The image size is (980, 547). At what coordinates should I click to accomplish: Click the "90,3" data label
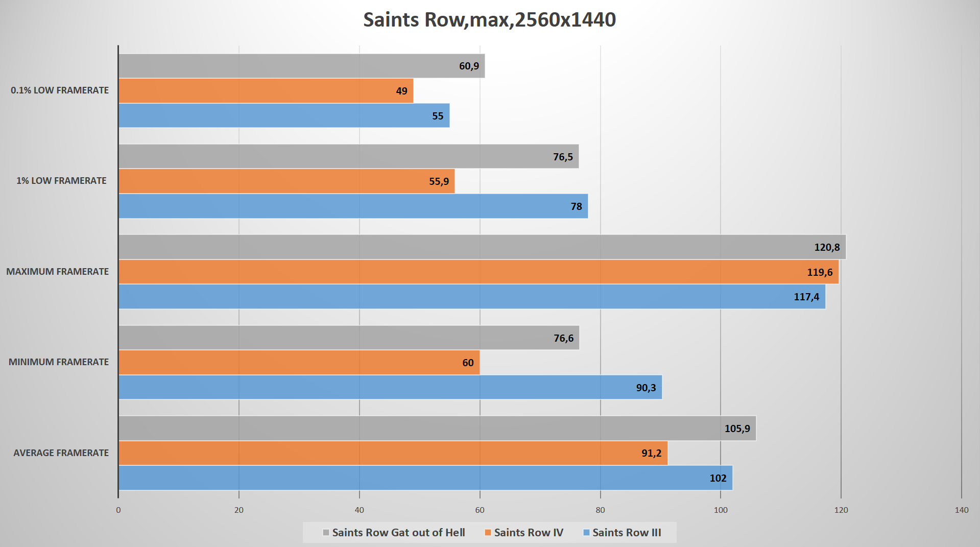tap(646, 388)
